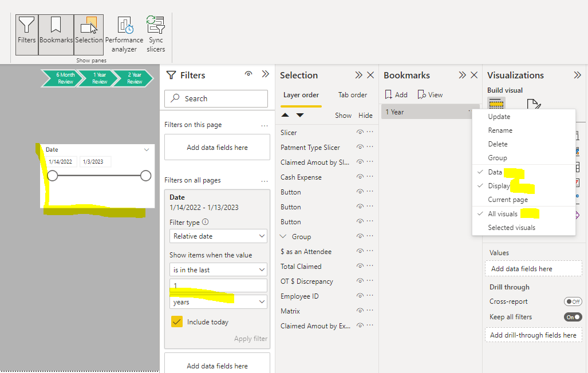
Task: Move layer up with the up arrow
Action: pos(285,115)
